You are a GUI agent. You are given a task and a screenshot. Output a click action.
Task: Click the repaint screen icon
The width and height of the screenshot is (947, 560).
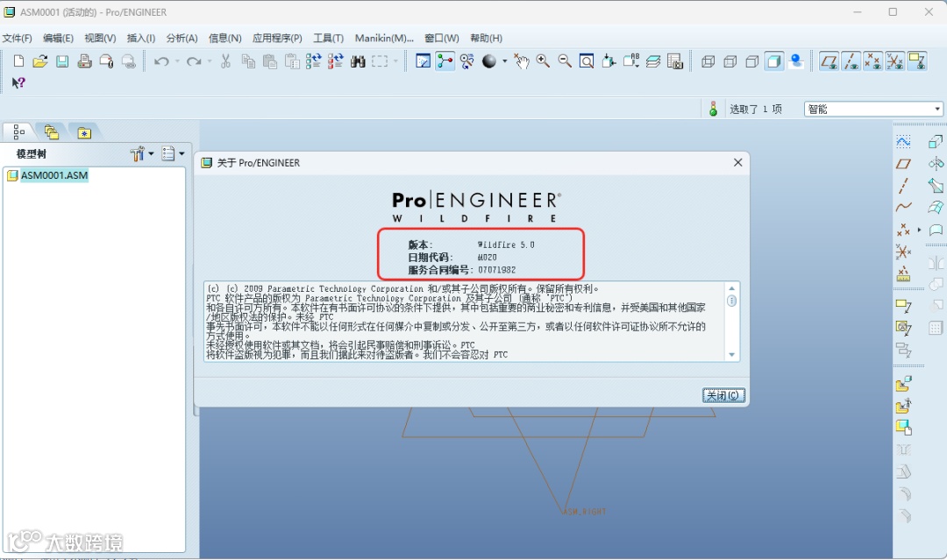pyautogui.click(x=423, y=61)
